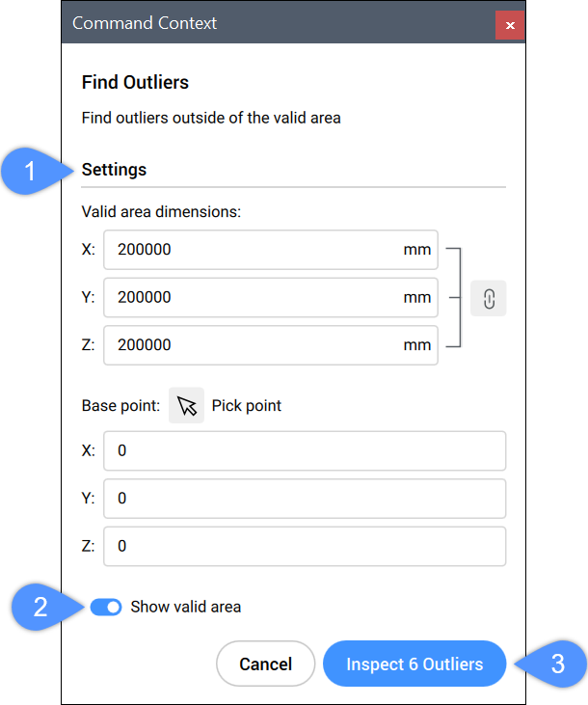Click the Find Outliers heading

click(135, 82)
